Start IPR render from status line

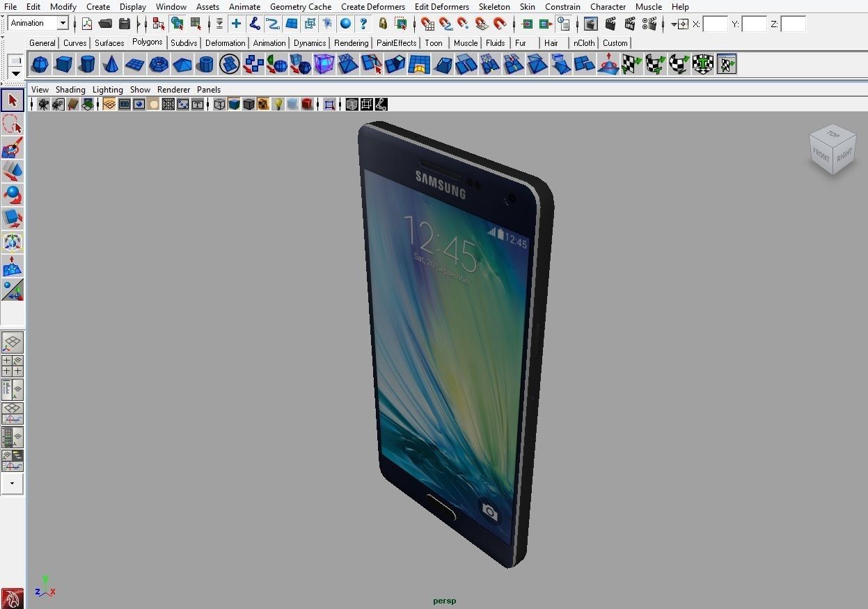630,24
